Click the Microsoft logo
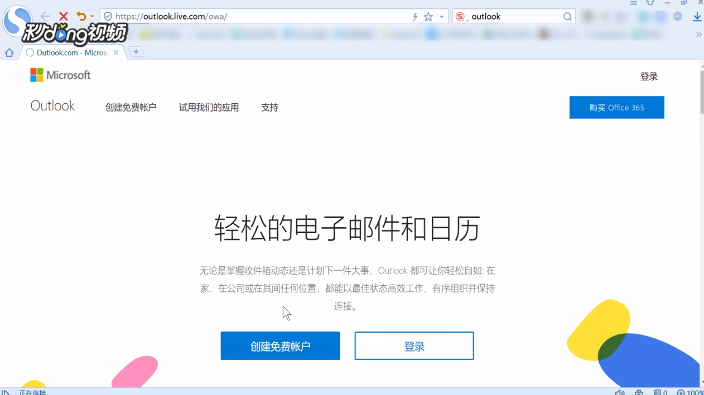Screen dimensions: 704x395 click(60, 75)
